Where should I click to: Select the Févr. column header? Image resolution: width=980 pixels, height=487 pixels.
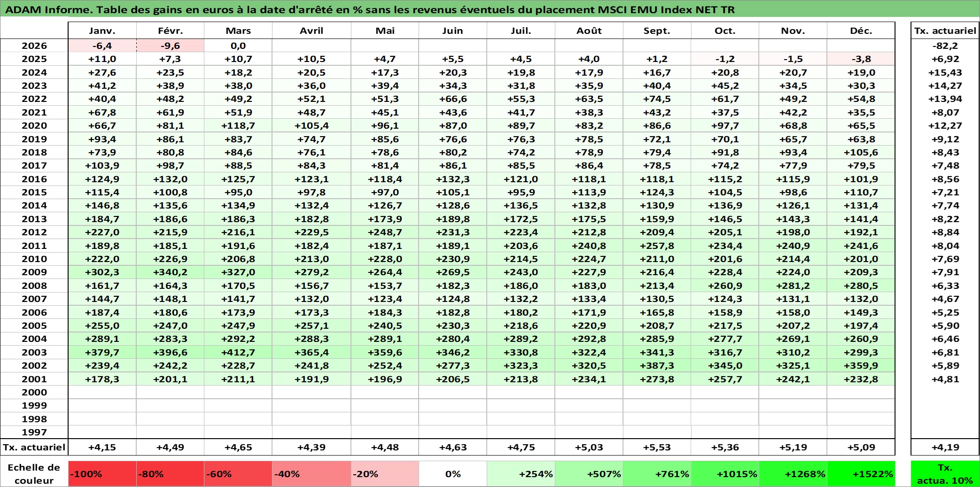coord(170,31)
